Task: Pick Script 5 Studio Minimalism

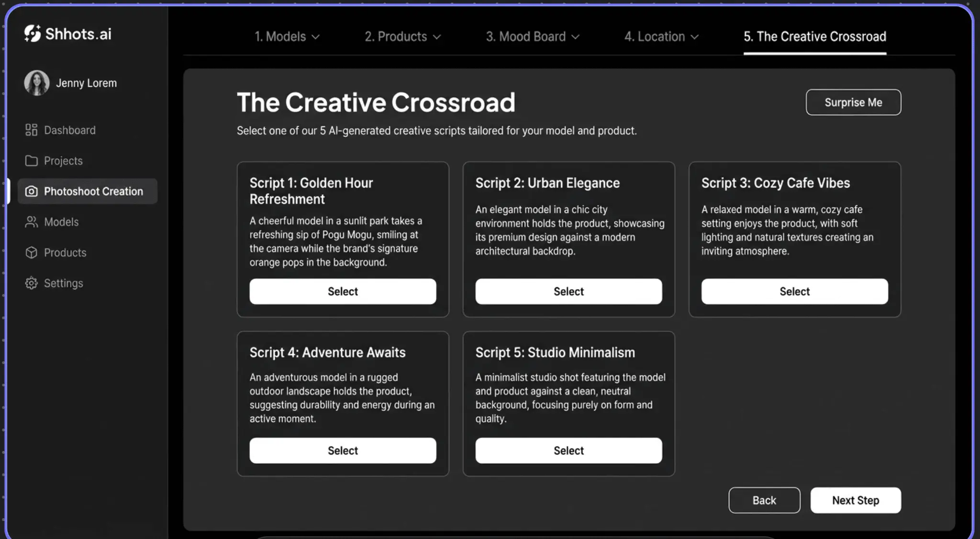Action: (x=568, y=451)
